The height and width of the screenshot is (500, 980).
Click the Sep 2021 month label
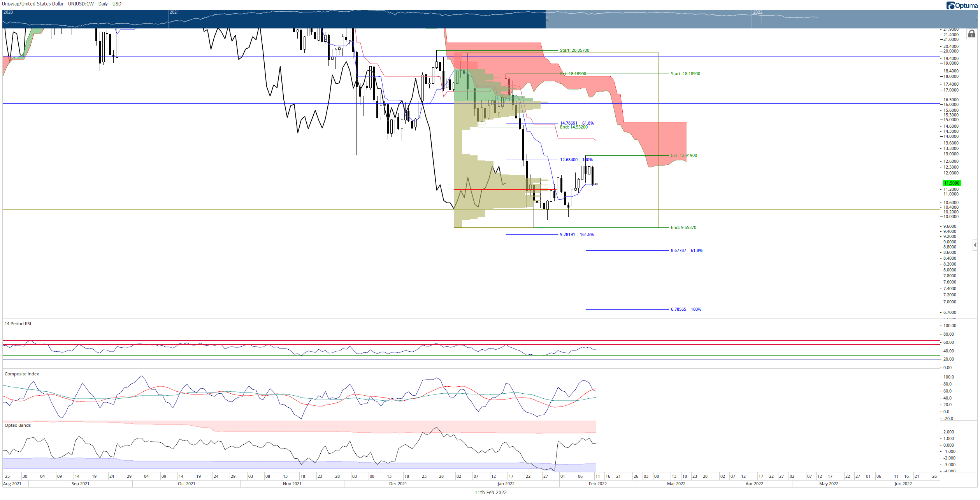[x=80, y=484]
